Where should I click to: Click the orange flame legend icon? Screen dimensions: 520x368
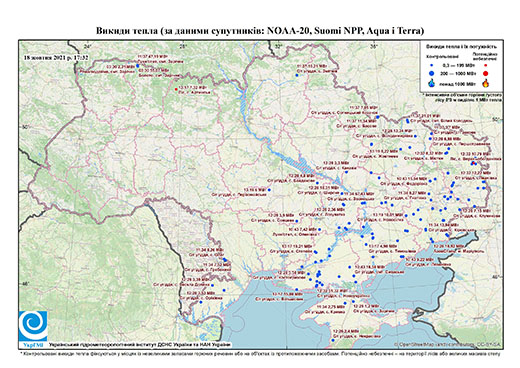486,83
